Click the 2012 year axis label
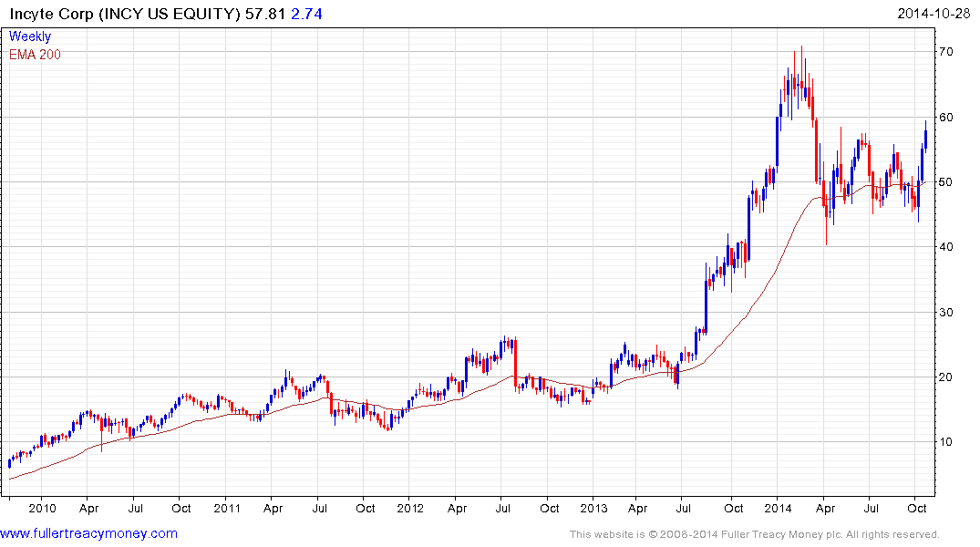This screenshot has height=547, width=980. [410, 508]
